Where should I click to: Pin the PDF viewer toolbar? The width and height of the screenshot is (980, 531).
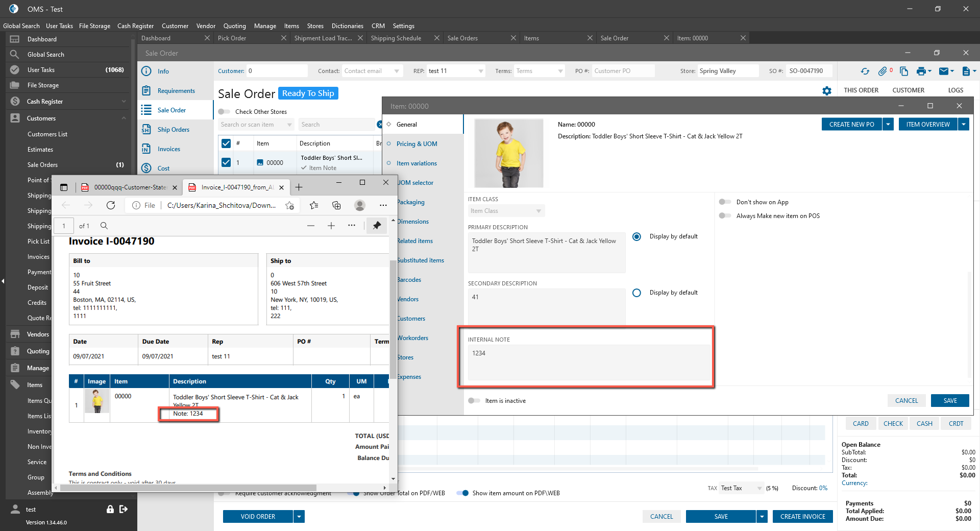377,226
